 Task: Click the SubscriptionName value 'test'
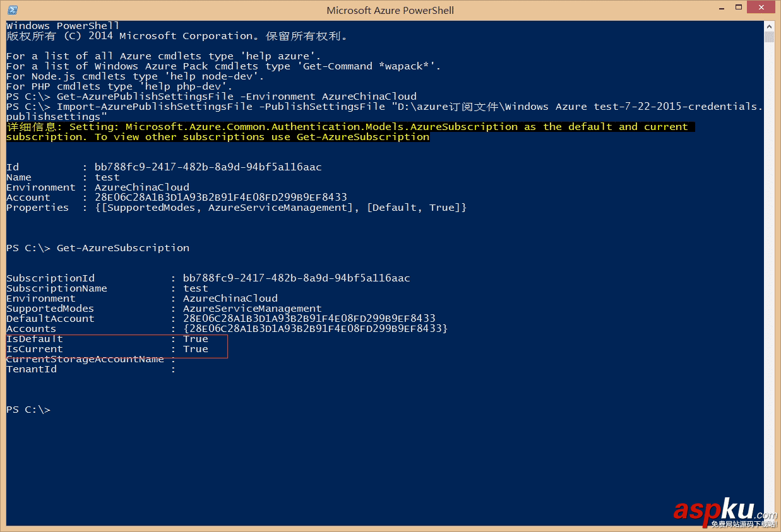pos(195,288)
